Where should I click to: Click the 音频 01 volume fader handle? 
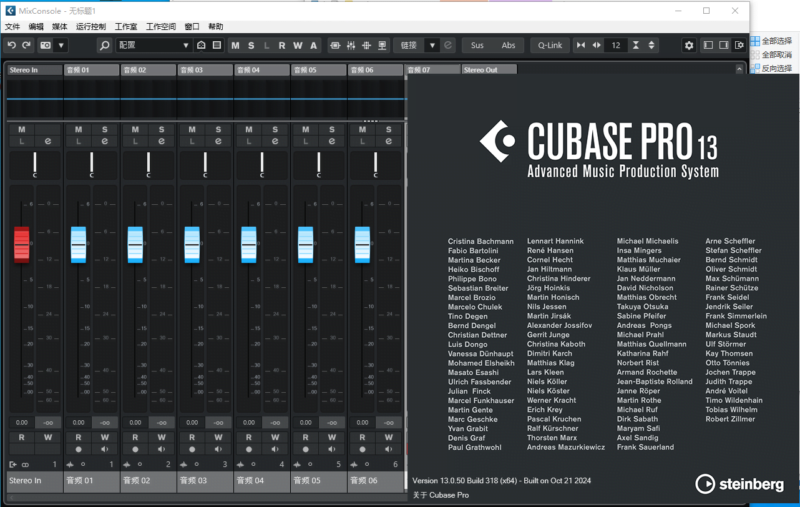[78, 245]
